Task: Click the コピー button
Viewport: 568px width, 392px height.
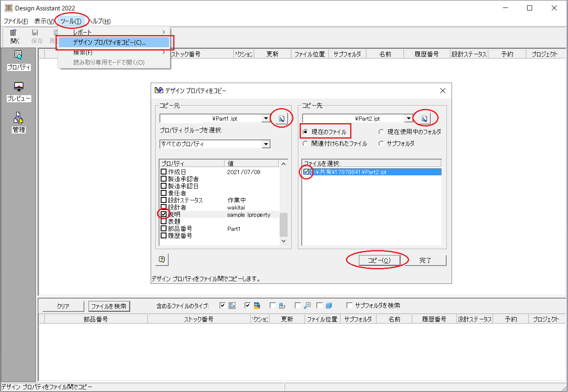Action: coord(379,260)
